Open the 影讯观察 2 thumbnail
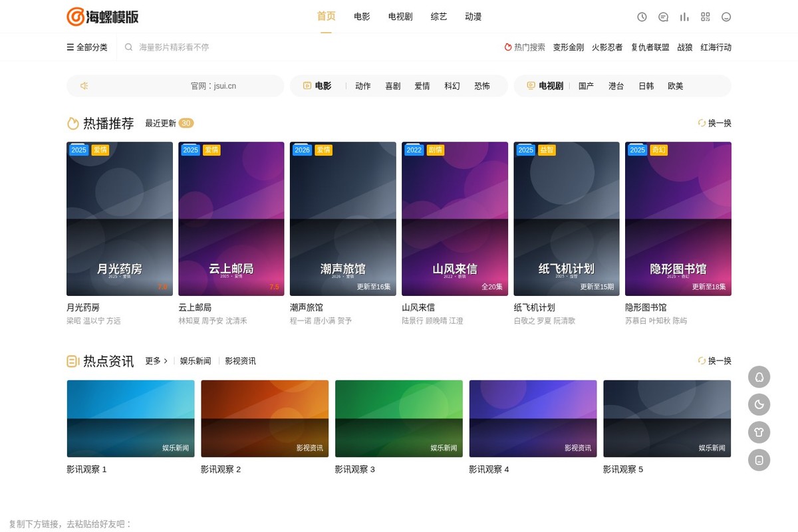This screenshot has height=532, width=798. pos(265,418)
